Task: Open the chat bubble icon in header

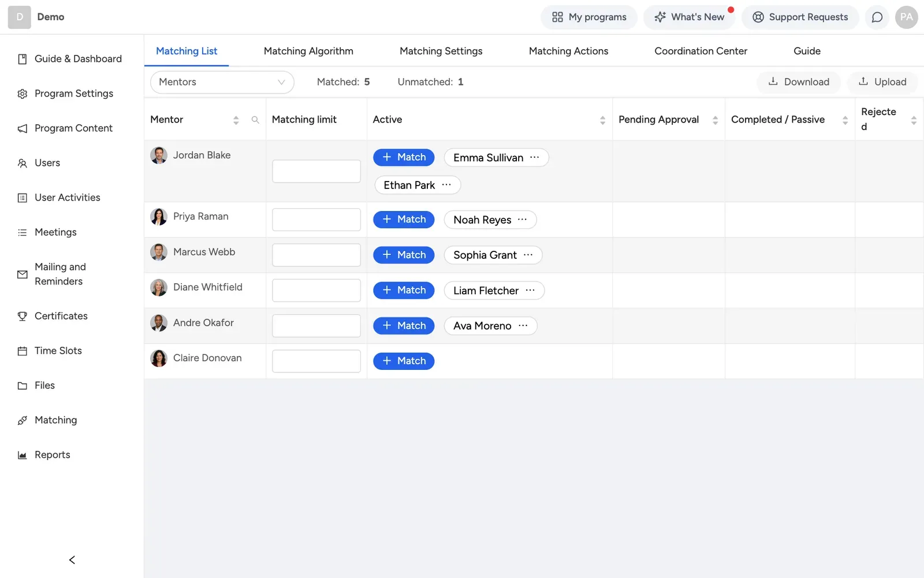Action: [877, 17]
